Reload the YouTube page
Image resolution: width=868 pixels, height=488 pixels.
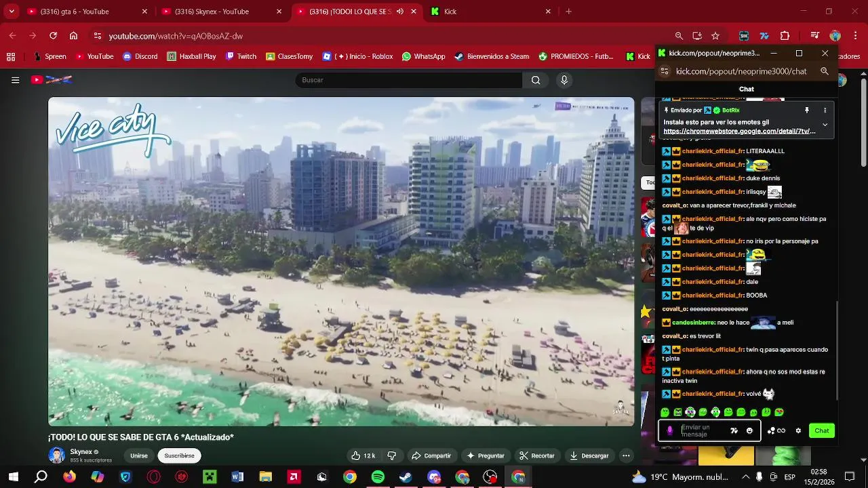[53, 36]
